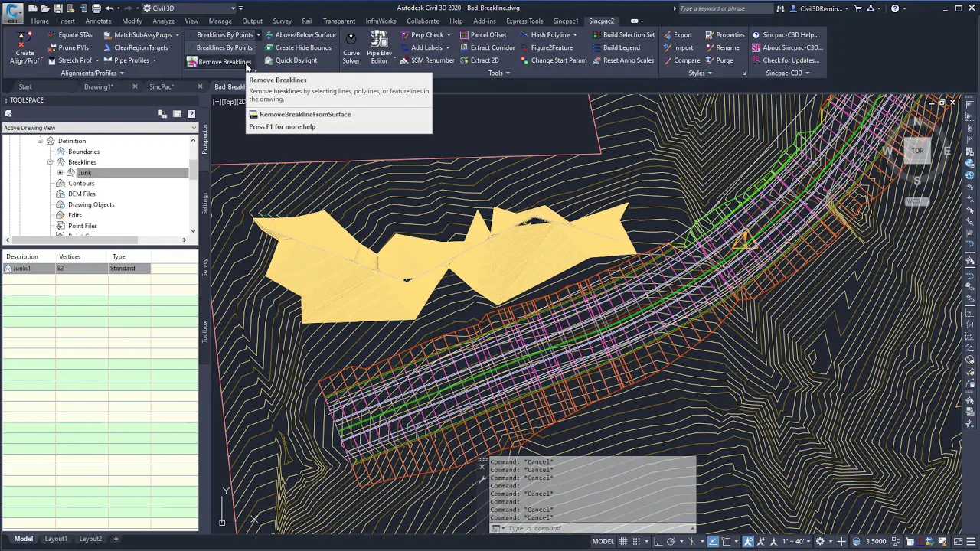Click the Save icon in quick access toolbar
The height and width of the screenshot is (551, 980).
click(57, 8)
